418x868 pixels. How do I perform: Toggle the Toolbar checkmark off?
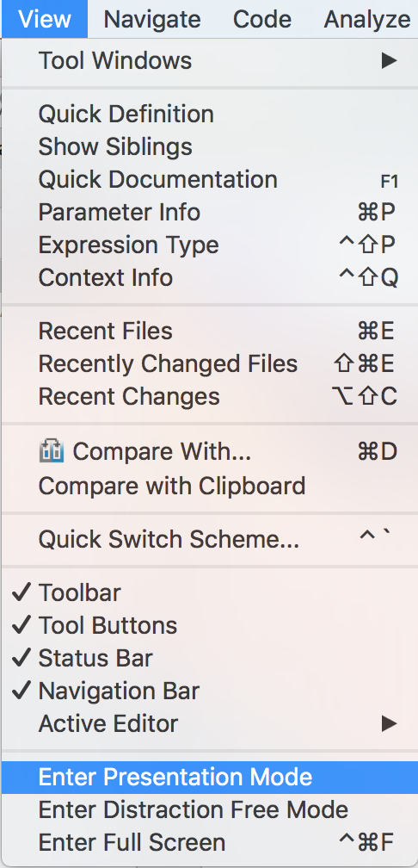click(x=209, y=592)
